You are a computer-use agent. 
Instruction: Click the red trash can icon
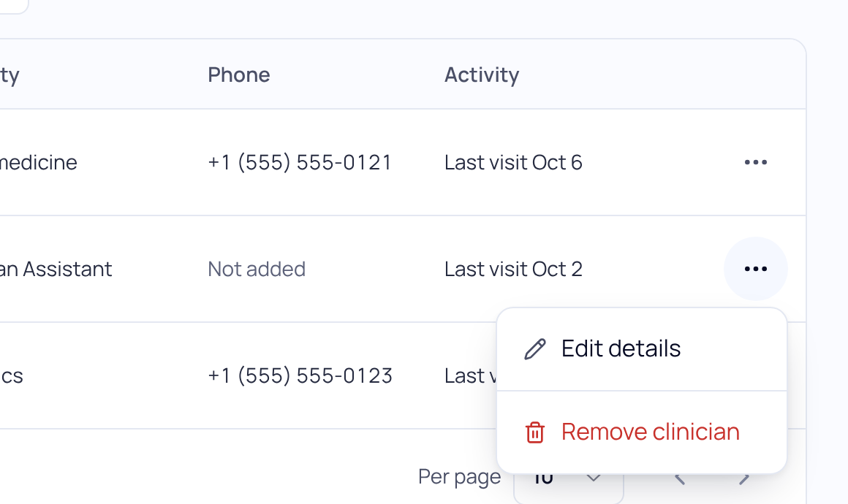535,432
